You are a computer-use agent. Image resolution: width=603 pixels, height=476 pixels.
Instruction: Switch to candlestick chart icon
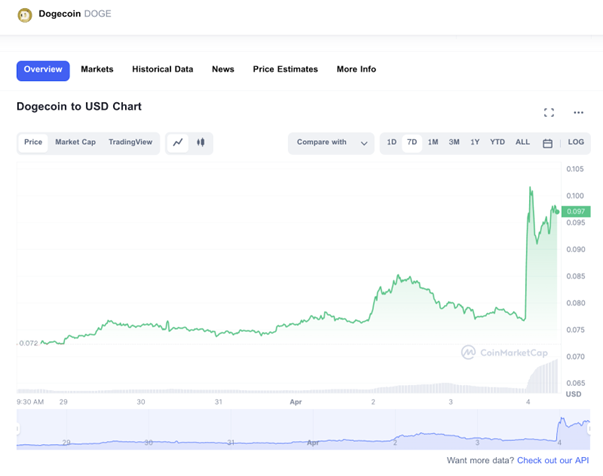200,143
